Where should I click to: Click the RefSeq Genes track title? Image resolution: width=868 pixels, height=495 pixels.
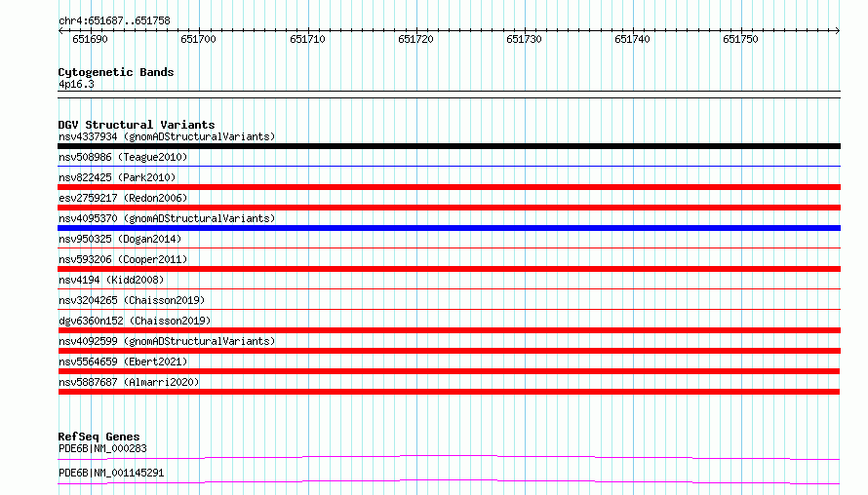click(99, 437)
